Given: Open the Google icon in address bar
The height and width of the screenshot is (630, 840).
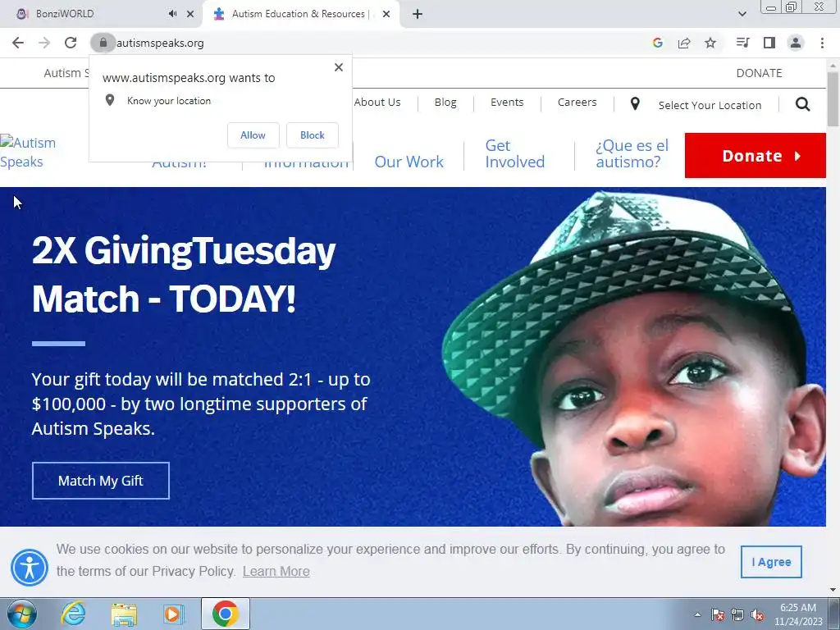Looking at the screenshot, I should point(658,43).
